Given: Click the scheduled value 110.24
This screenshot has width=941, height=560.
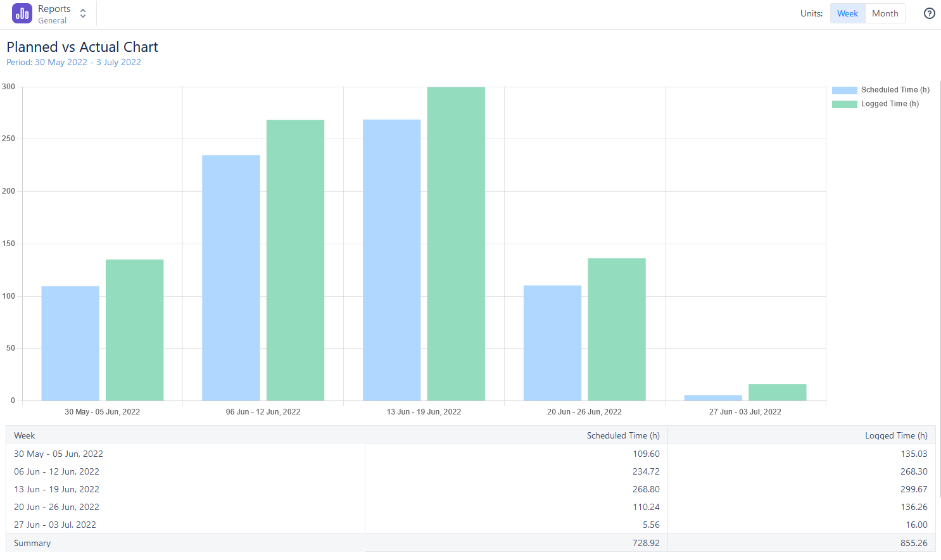Looking at the screenshot, I should pos(646,507).
